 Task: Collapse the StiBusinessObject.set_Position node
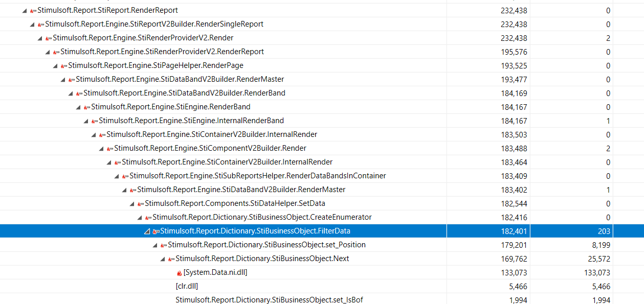(x=156, y=245)
